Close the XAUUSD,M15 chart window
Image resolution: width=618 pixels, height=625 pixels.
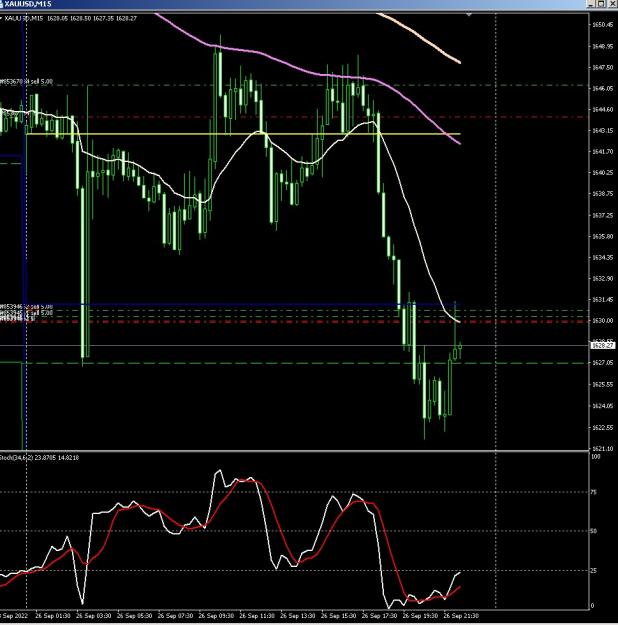click(x=612, y=4)
